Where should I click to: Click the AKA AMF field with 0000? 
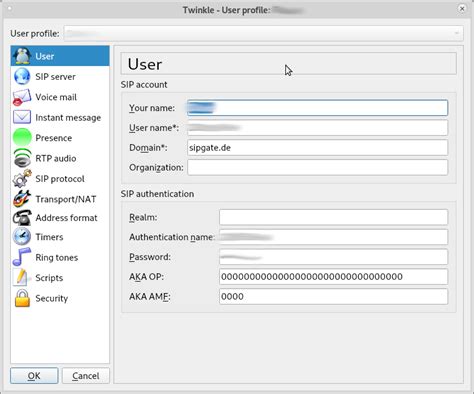point(333,296)
